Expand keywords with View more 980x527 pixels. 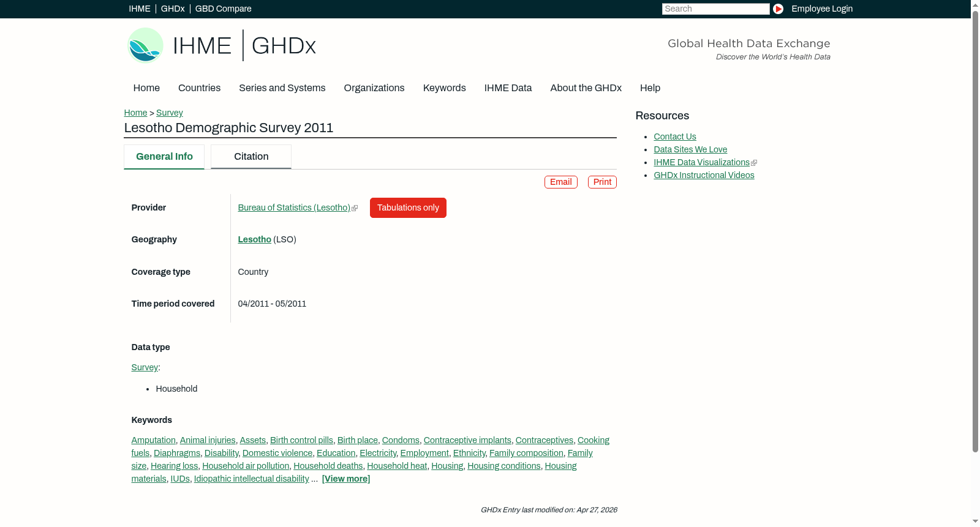345,479
